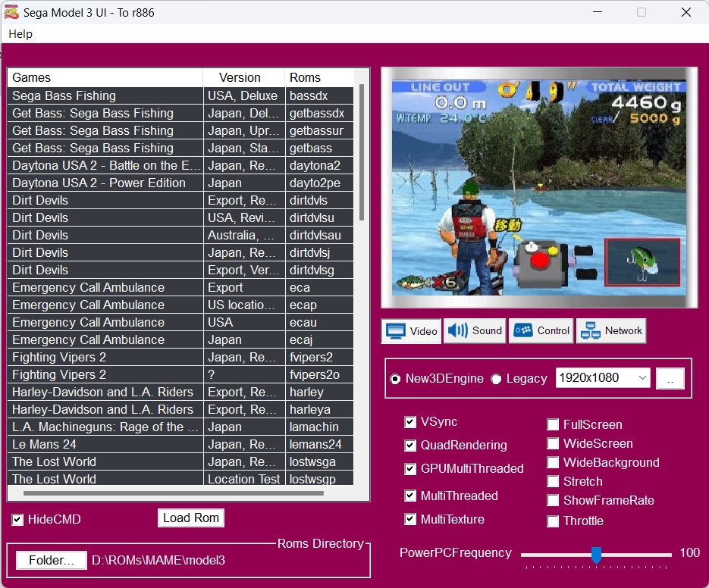Select the fvipers2 rom entry
709x588 pixels.
(180, 358)
